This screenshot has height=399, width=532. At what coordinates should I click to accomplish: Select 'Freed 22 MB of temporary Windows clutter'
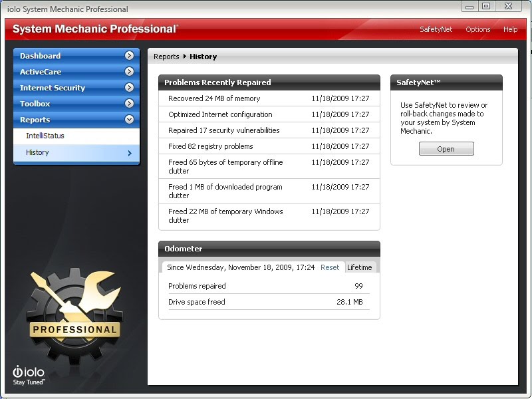tap(269, 215)
